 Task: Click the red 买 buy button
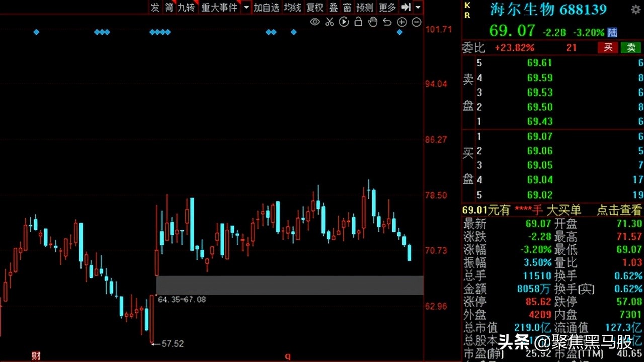608,48
